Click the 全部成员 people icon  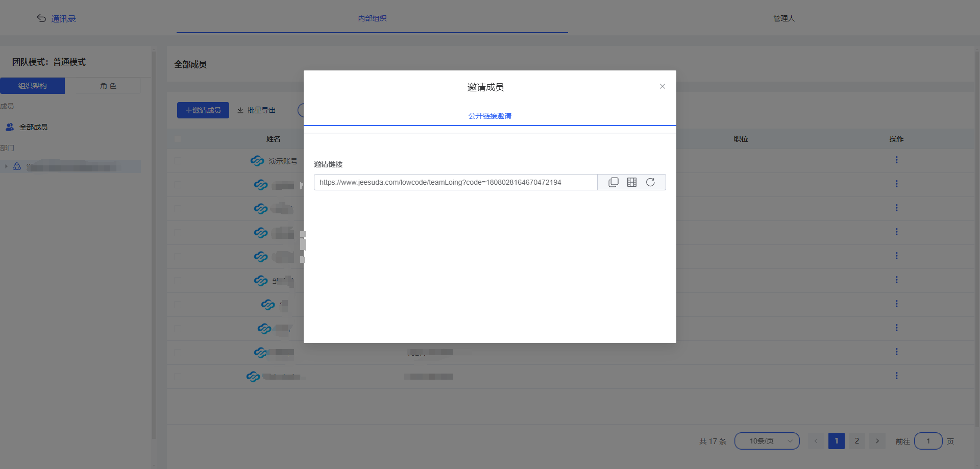[x=10, y=127]
